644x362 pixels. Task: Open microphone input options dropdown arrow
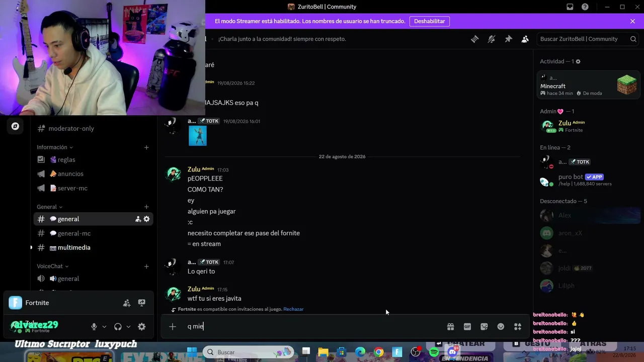(x=104, y=327)
